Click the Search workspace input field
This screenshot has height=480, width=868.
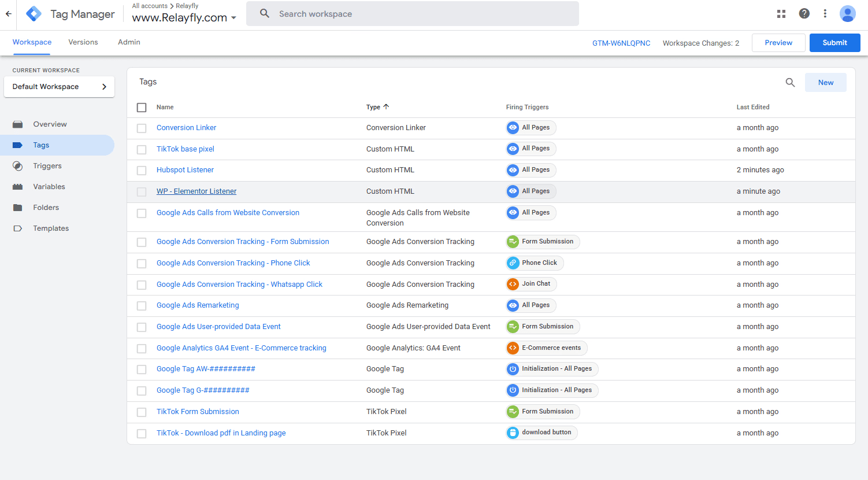[x=413, y=14]
